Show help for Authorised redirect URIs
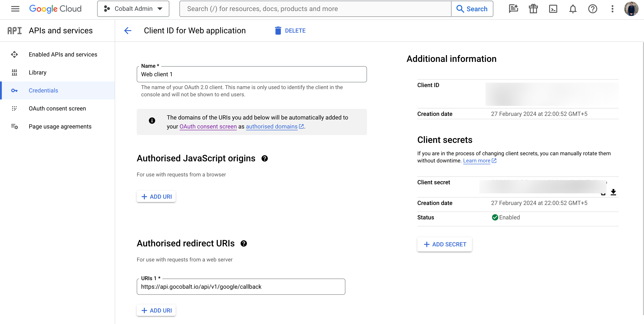 244,243
